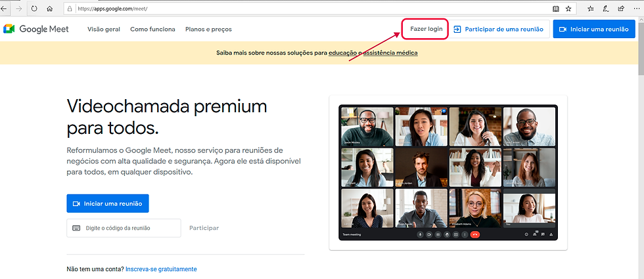Click the padlock icon in the address bar
This screenshot has width=644, height=279.
click(x=70, y=8)
